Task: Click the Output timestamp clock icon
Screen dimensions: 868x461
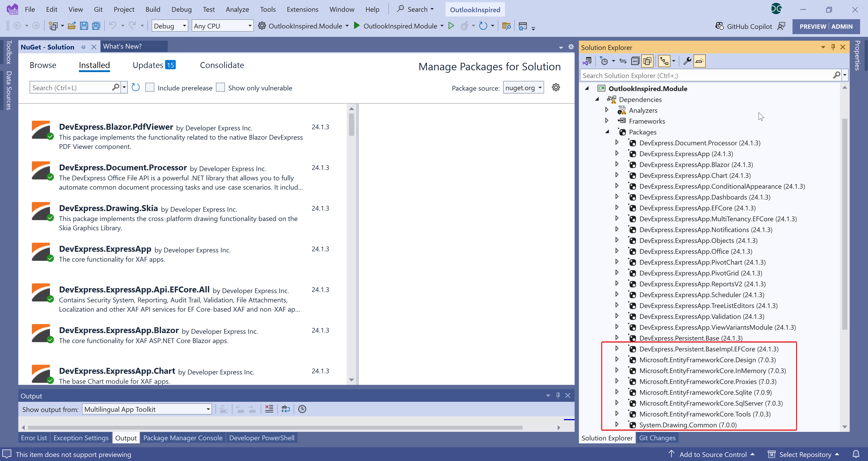Action: [302, 409]
